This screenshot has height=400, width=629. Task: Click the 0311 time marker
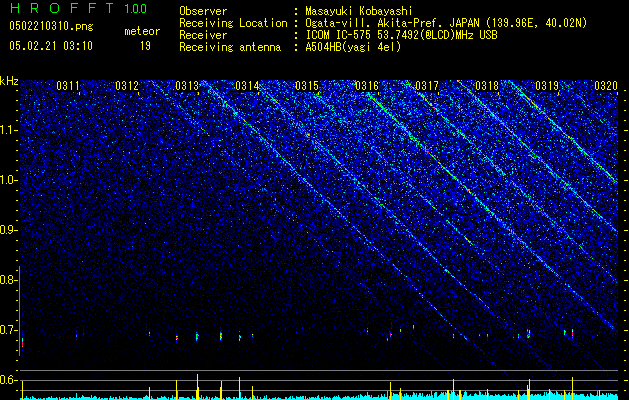point(68,86)
